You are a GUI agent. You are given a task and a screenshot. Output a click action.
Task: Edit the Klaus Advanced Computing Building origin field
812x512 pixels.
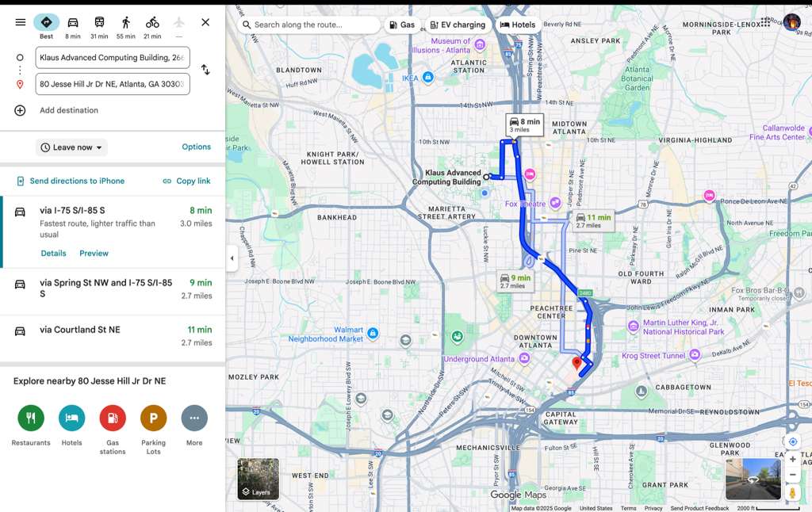coord(113,58)
